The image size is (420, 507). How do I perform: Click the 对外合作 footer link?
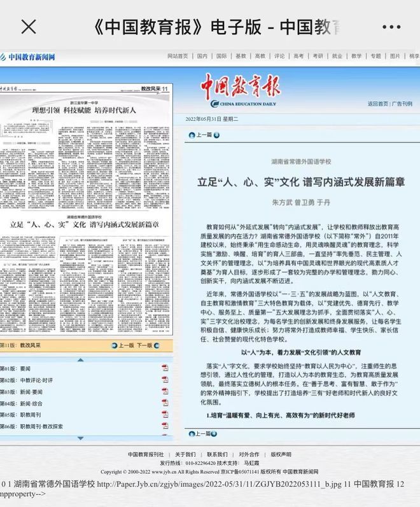point(249,455)
